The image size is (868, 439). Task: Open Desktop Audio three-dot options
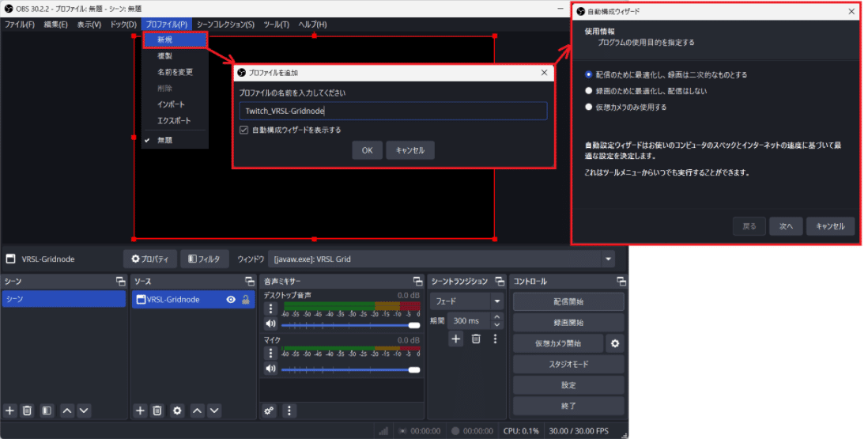[270, 308]
